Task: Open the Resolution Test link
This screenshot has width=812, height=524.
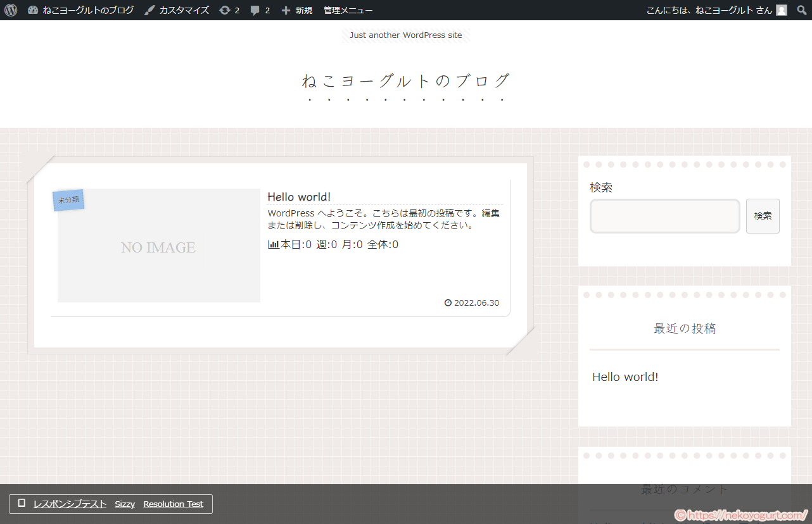Action: 173,504
